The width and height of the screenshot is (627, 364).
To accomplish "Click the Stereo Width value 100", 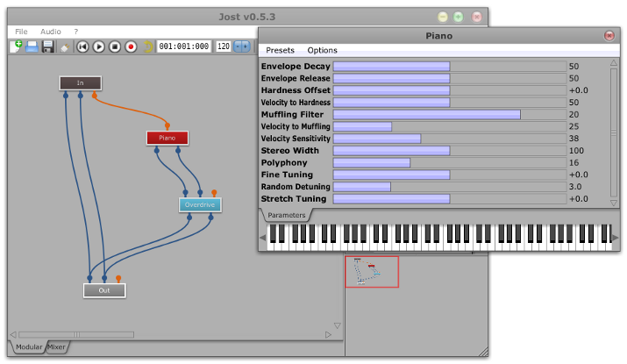I will point(576,151).
